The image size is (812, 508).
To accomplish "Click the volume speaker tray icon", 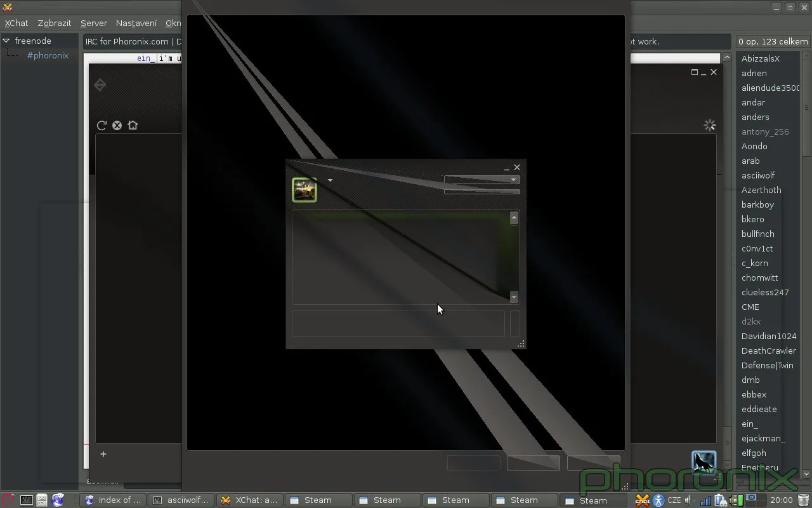I will pyautogui.click(x=690, y=500).
